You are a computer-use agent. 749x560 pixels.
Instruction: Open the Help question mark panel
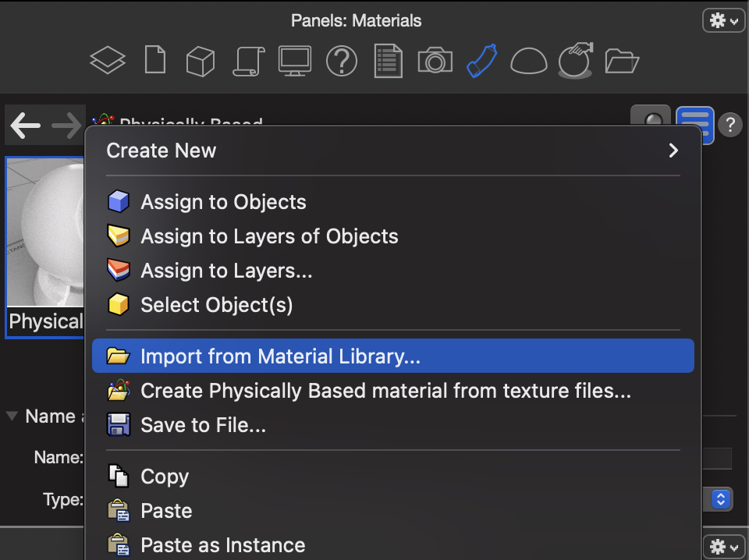click(x=342, y=61)
